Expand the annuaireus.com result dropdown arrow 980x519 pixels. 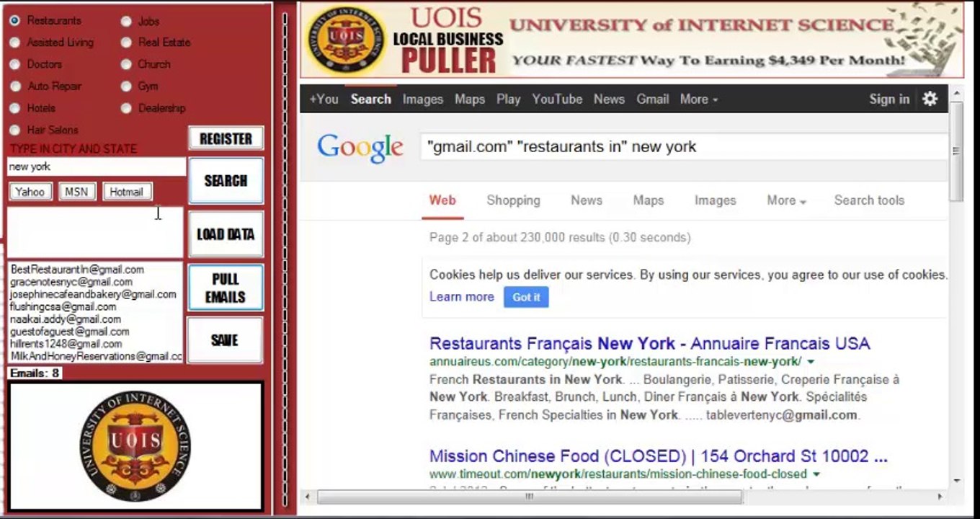point(811,362)
